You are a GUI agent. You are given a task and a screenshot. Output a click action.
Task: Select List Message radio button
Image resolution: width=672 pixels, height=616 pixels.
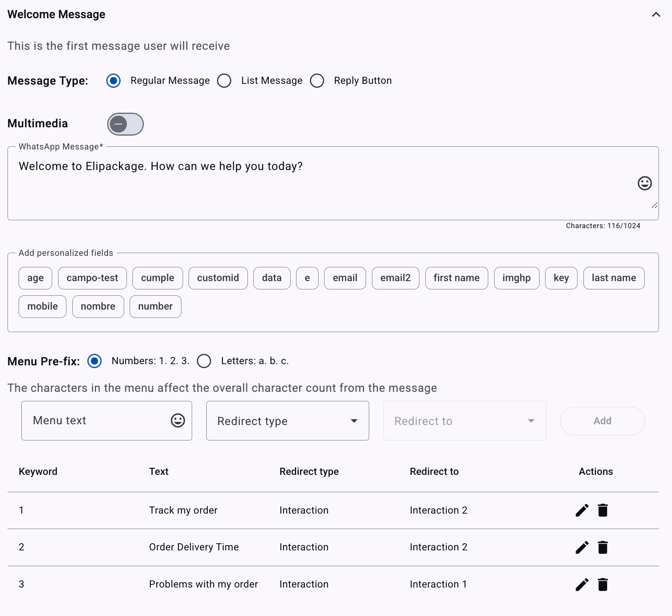pos(224,81)
